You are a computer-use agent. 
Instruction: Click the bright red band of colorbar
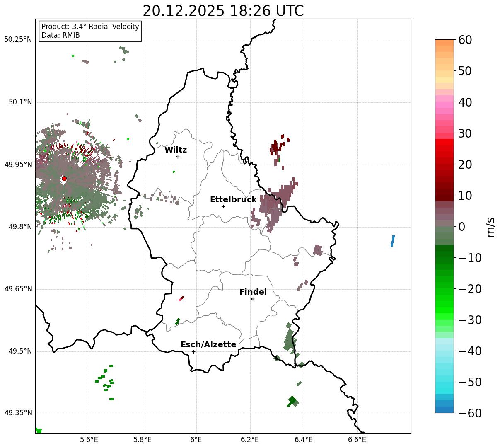(444, 143)
